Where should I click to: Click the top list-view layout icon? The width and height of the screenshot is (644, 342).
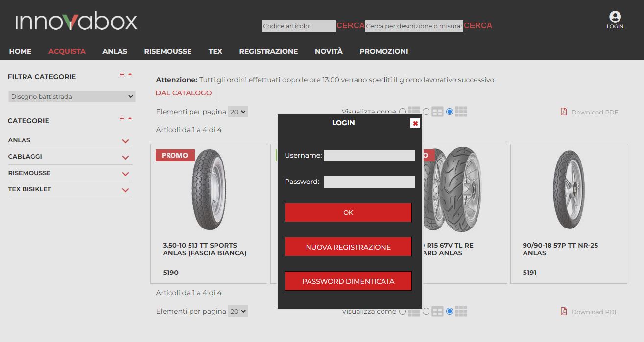tap(414, 112)
